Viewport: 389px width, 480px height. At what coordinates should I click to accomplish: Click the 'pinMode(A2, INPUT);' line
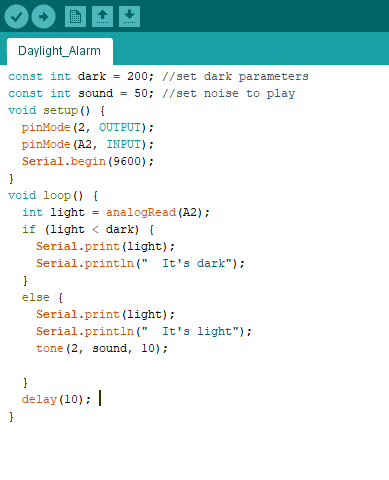[88, 144]
